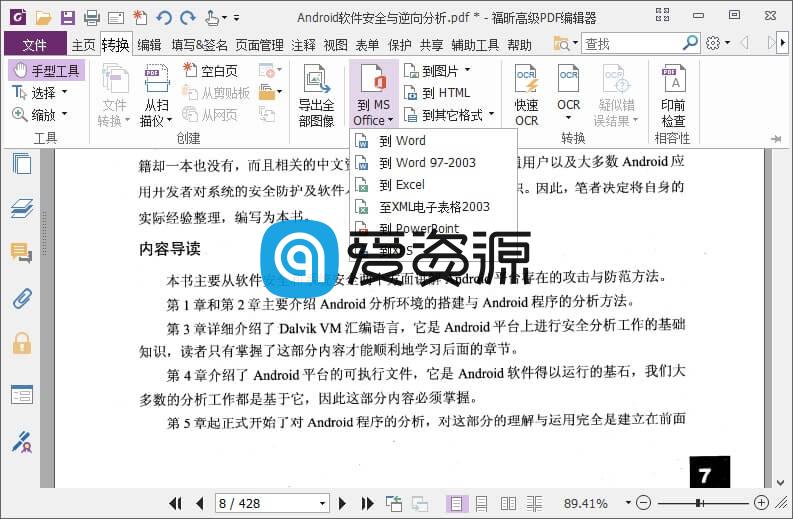Enable facing pages view mode
The height and width of the screenshot is (519, 793).
[x=508, y=503]
